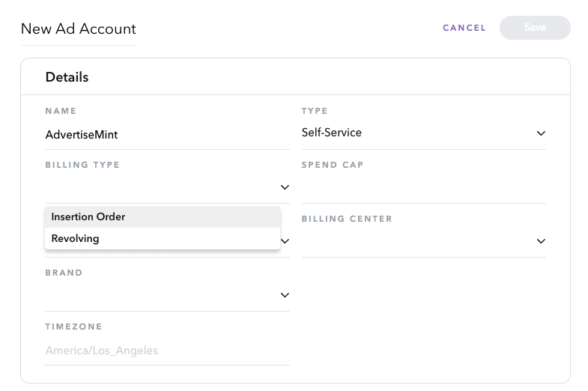Viewport: 588px width, 391px height.
Task: Open the Billing Center dropdown field
Action: [424, 241]
